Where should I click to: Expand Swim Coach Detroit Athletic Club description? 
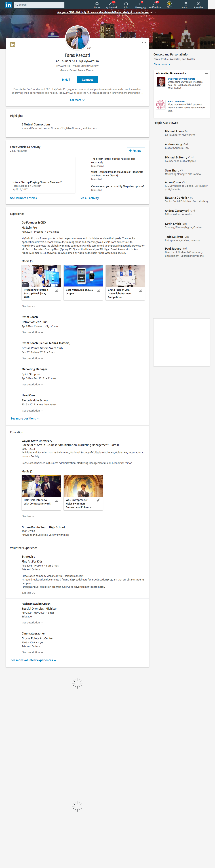pos(33,333)
